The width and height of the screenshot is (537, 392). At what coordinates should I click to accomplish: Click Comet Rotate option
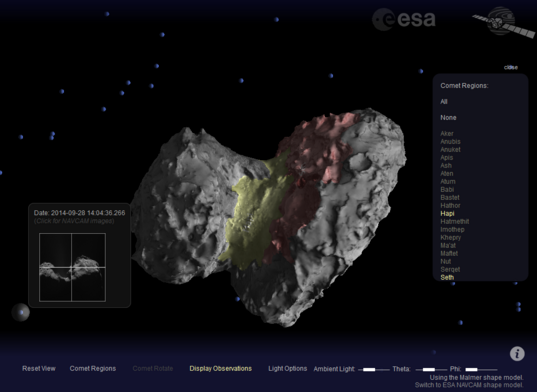coord(153,368)
